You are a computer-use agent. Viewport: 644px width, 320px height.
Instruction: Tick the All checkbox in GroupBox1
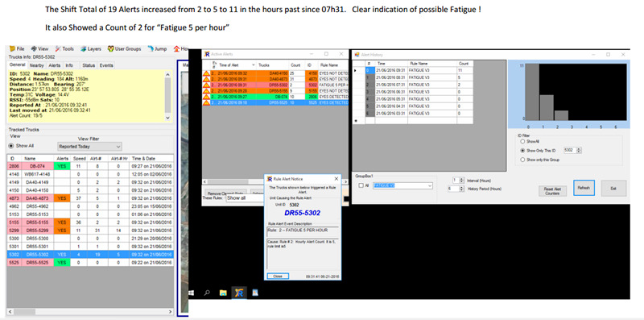coord(361,186)
